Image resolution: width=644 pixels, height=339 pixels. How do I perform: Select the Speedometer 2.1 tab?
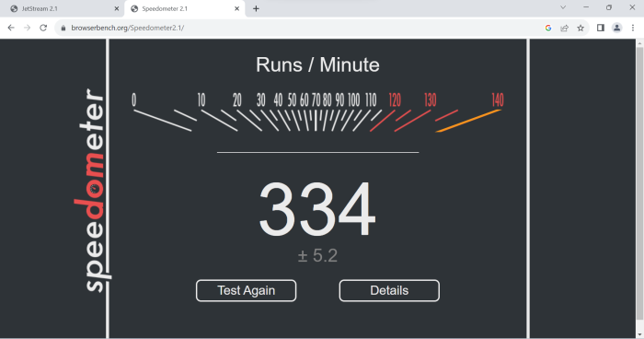[185, 8]
